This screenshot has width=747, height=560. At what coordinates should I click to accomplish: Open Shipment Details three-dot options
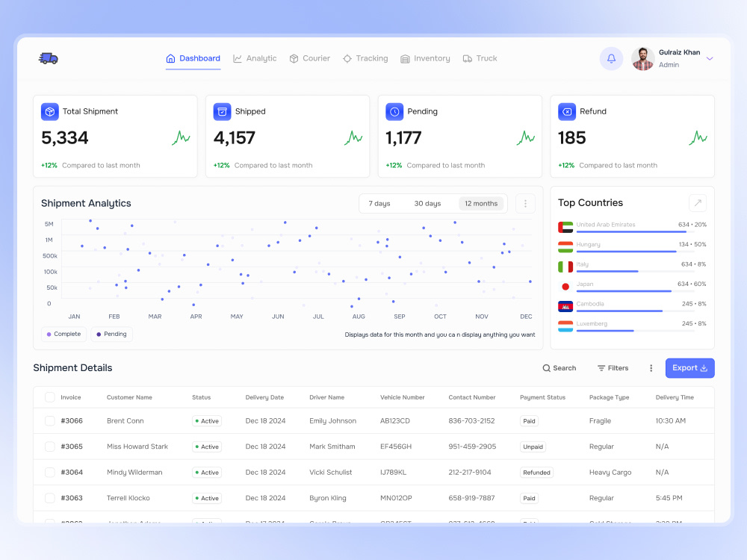click(x=651, y=368)
